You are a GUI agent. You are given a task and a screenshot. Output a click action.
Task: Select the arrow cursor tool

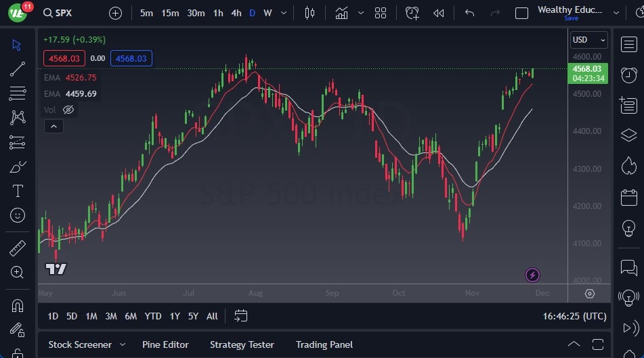[17, 45]
